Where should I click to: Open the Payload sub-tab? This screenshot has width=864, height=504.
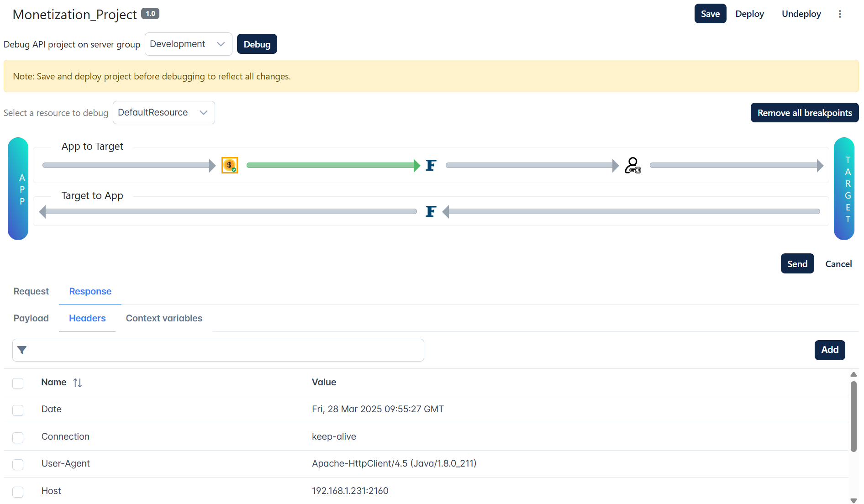coord(31,318)
